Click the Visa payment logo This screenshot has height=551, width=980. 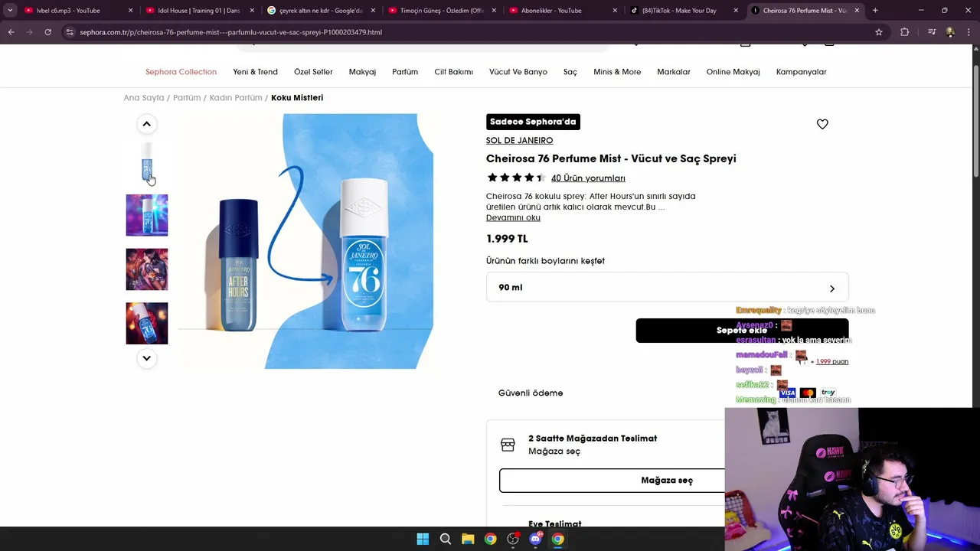[787, 393]
